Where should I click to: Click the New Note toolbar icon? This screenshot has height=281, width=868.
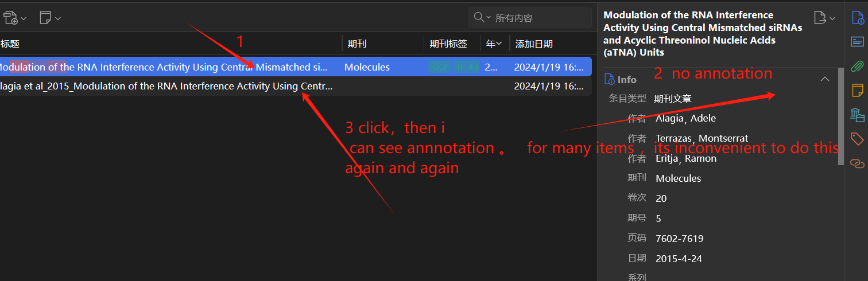point(46,18)
